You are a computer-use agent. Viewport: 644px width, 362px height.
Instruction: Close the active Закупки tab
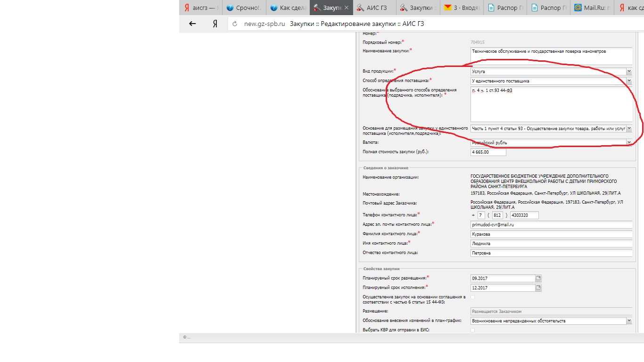(346, 8)
